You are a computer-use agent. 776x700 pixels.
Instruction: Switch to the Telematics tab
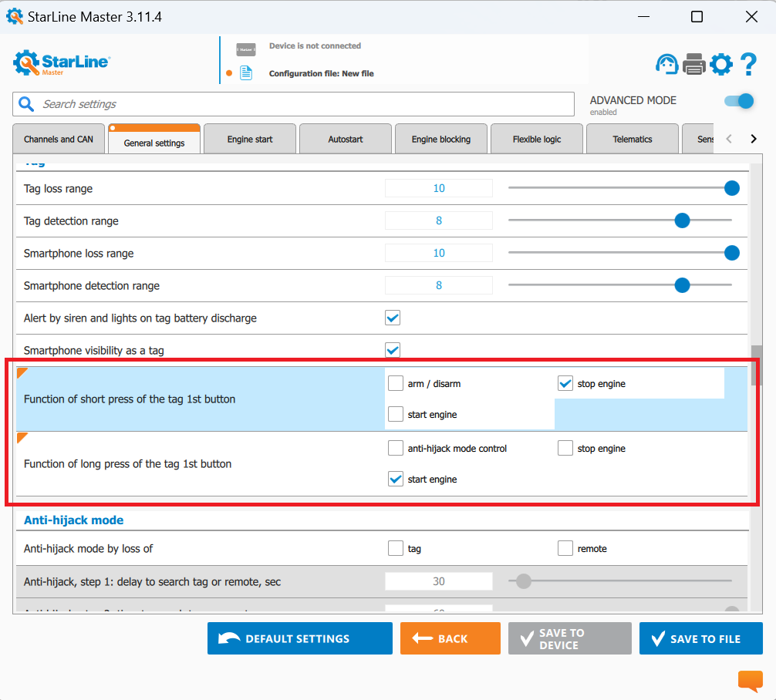click(632, 139)
